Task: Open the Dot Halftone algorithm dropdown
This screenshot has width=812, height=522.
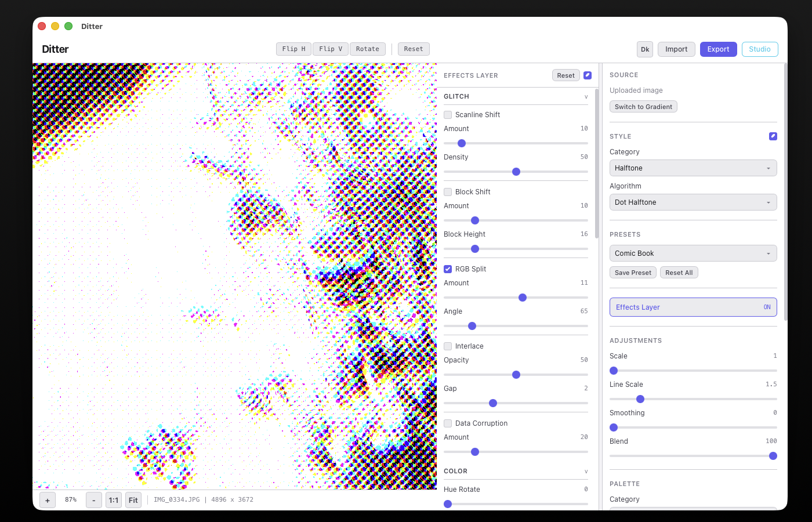Action: 693,202
